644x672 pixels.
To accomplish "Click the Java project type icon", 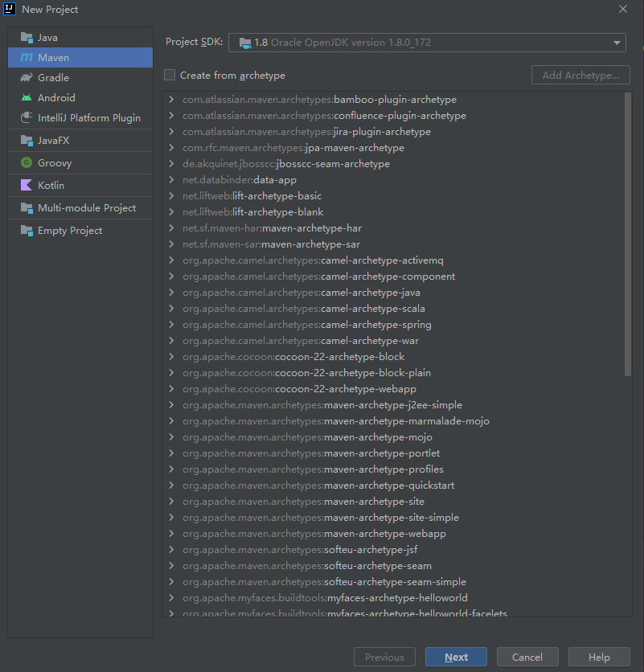I will point(27,38).
